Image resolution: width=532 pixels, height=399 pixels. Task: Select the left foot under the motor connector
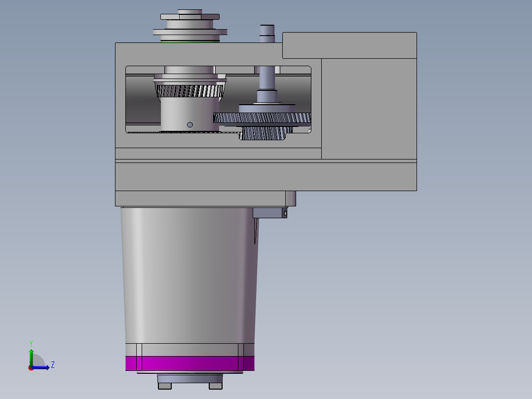pyautogui.click(x=165, y=386)
